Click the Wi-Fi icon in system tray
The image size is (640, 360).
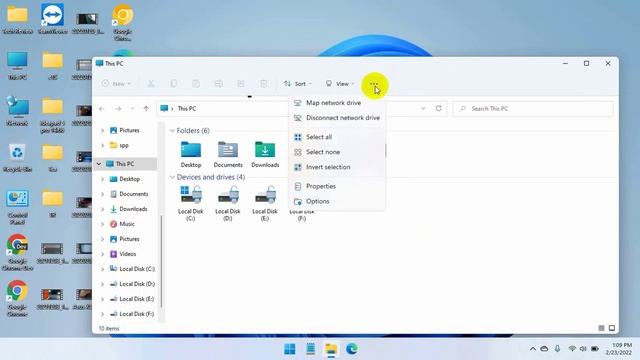572,349
